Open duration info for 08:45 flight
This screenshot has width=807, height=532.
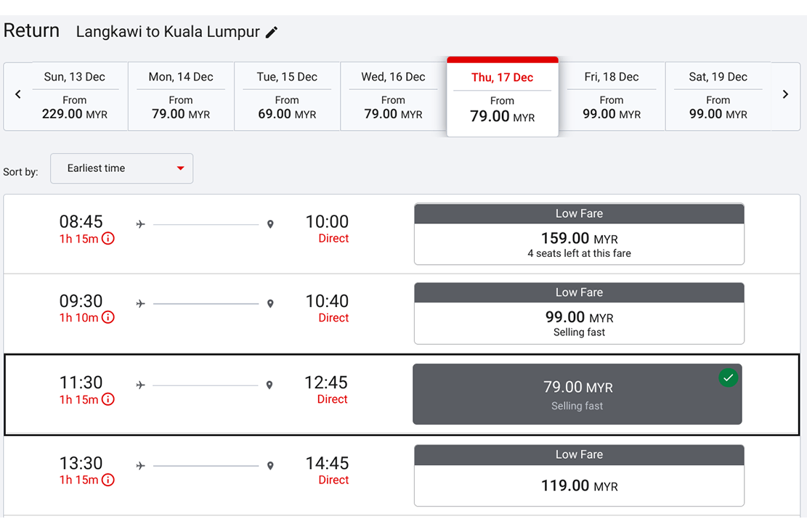(x=108, y=239)
